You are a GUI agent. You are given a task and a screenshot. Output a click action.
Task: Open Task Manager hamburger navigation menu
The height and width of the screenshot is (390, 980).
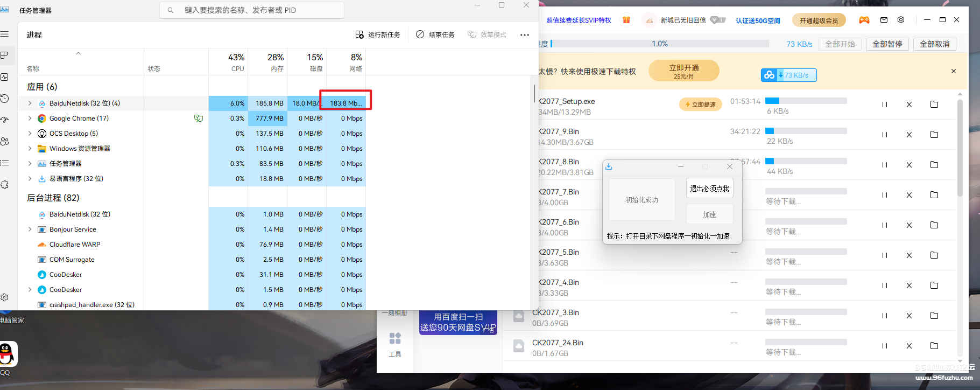(4, 34)
